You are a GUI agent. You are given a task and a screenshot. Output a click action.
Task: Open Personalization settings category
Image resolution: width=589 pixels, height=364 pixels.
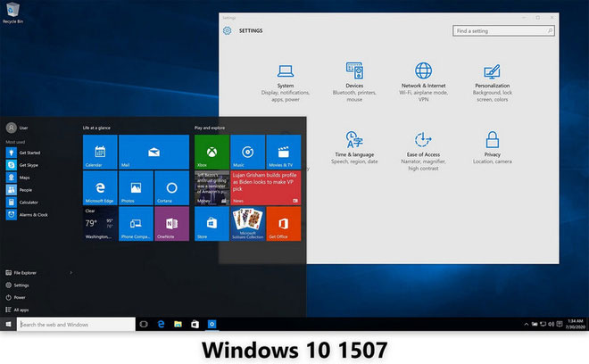click(492, 83)
